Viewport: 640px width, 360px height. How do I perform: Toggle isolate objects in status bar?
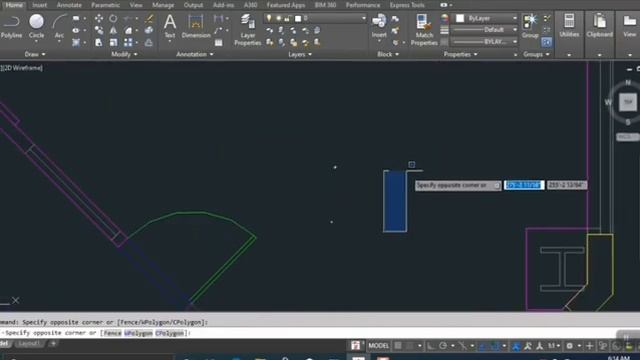pyautogui.click(x=603, y=346)
